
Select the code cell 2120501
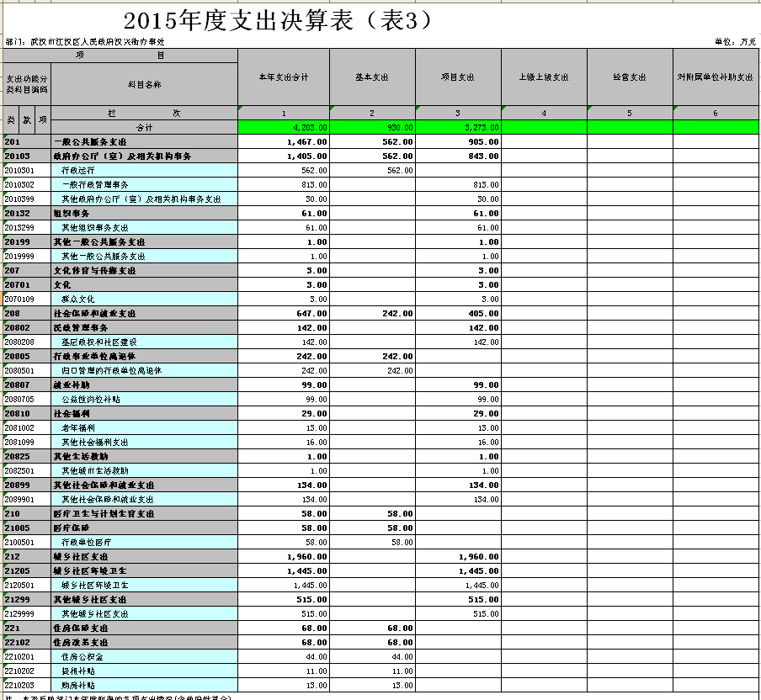click(26, 585)
